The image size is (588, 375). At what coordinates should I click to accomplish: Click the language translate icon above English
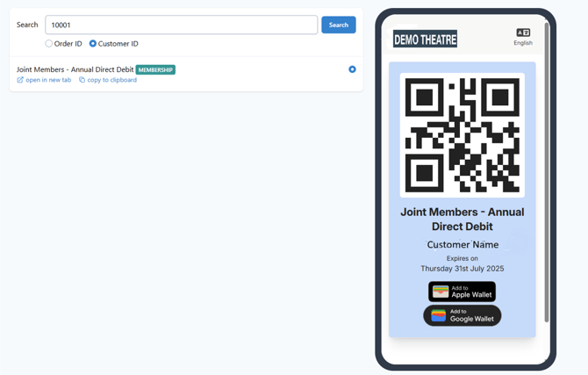(x=523, y=32)
